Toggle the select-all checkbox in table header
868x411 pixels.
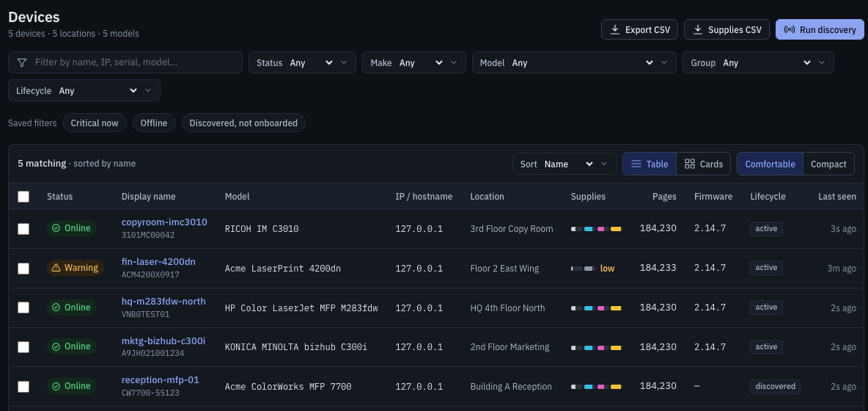point(23,197)
